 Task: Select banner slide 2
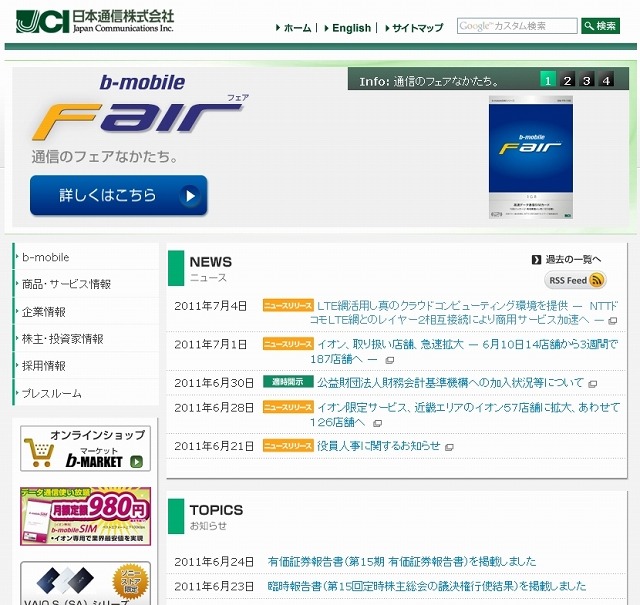(x=567, y=80)
